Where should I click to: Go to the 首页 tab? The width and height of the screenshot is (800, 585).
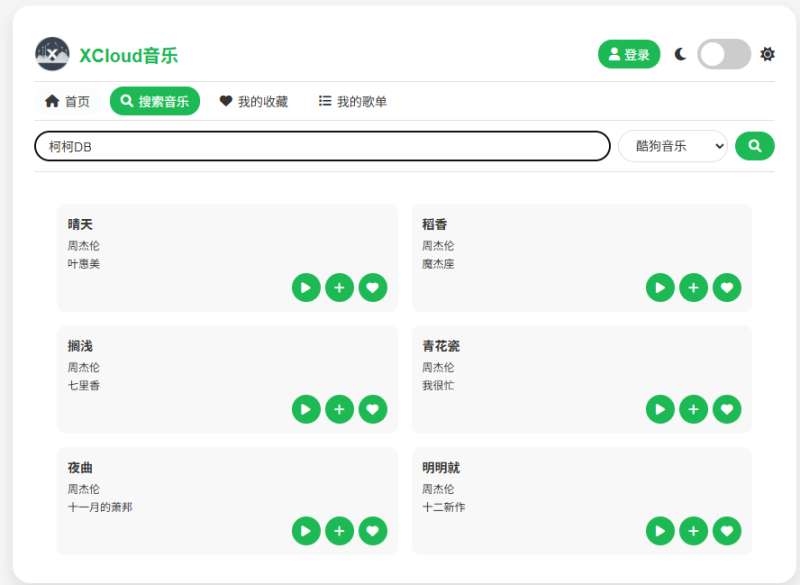click(67, 101)
